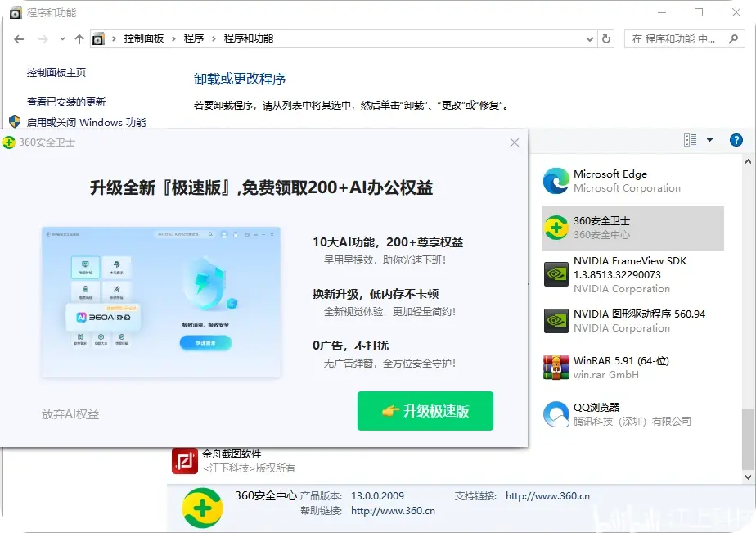Close the 360安全卫士 upgrade dialog
The height and width of the screenshot is (533, 756).
[x=515, y=142]
